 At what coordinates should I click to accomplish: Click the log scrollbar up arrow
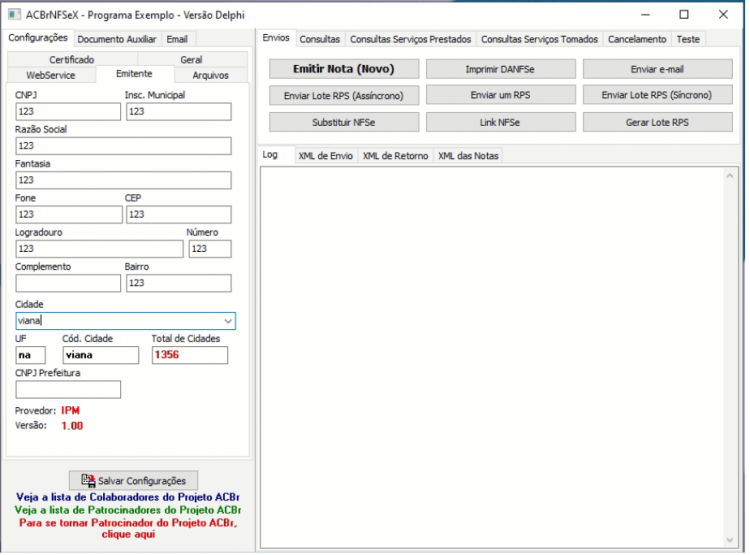tap(729, 176)
